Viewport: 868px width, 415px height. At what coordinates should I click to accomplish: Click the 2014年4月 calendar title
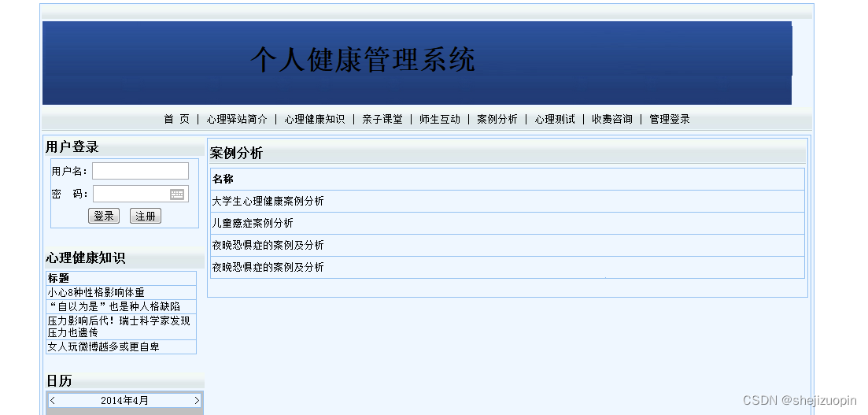pyautogui.click(x=124, y=400)
